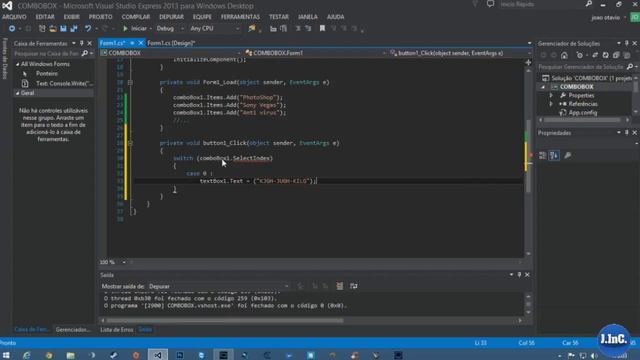Open the Debug configuration dropdown
Screen dimensions: 640x360
click(170, 29)
